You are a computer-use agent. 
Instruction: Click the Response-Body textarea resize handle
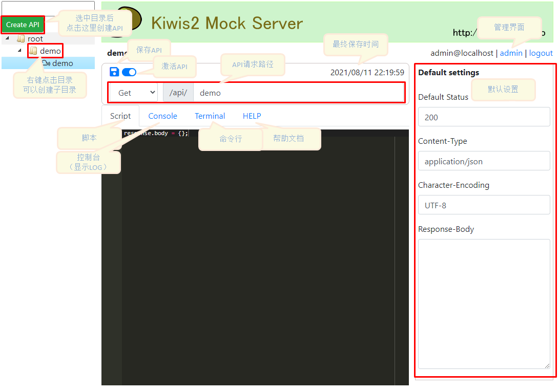pos(547,366)
